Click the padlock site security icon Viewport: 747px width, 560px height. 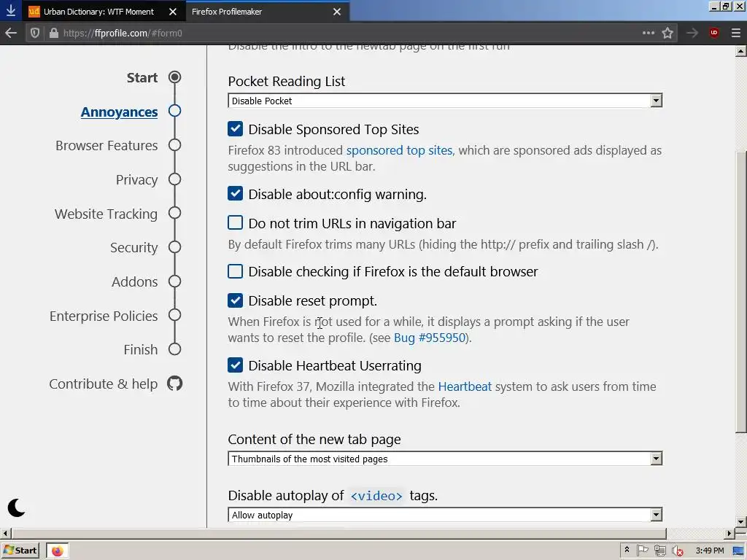tap(54, 33)
